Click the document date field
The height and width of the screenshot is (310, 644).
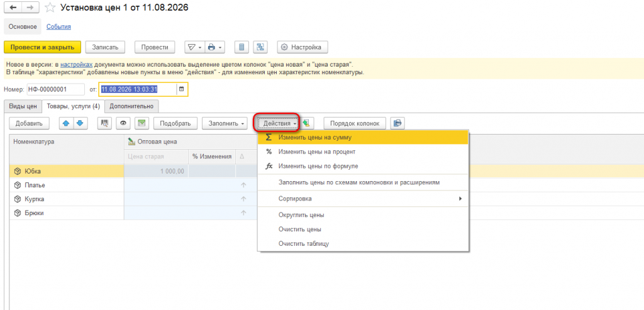click(138, 89)
